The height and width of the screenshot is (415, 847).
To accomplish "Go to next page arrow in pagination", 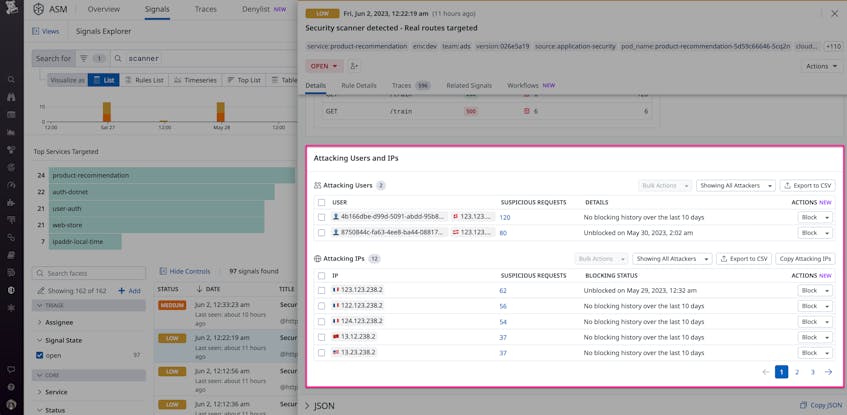I will [828, 372].
